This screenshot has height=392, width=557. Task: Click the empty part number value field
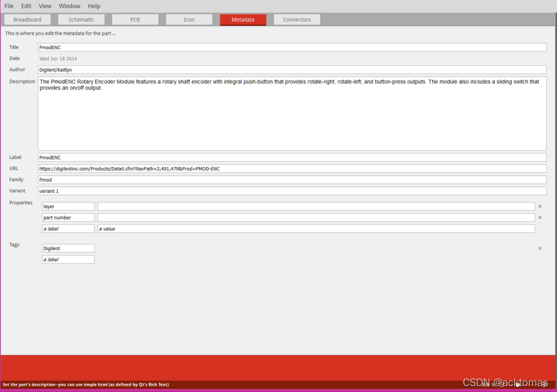pos(316,217)
